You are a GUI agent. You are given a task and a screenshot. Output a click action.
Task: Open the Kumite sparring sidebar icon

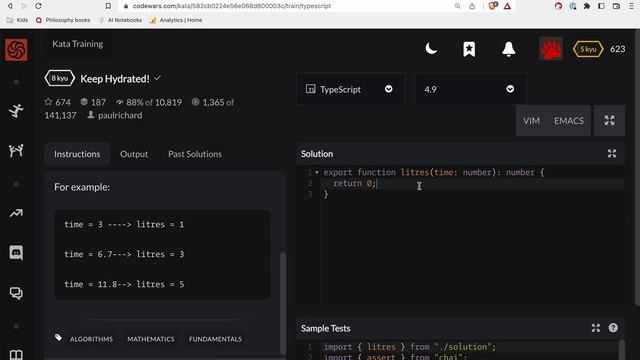coord(16,151)
